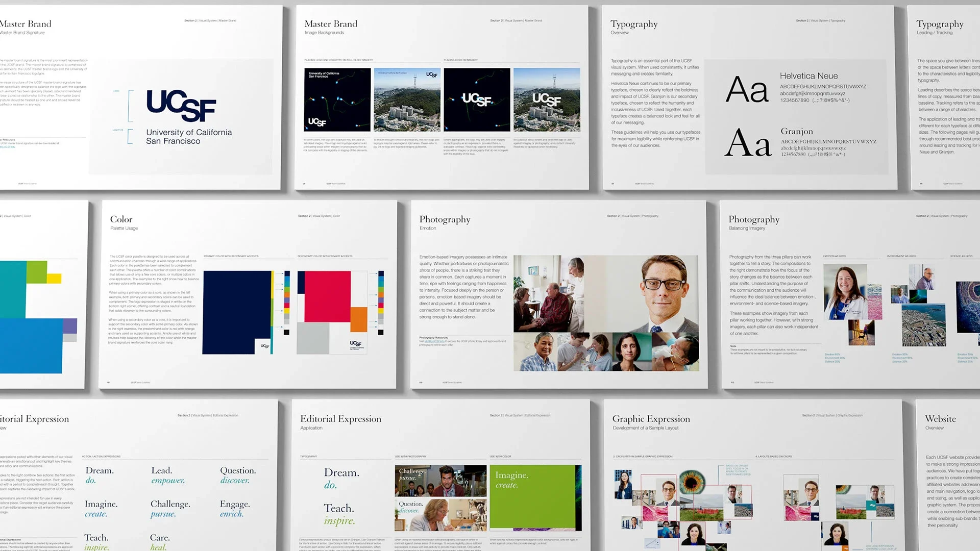Pick the light gray block below red
Viewport: 980px width, 551px height.
[x=313, y=338]
